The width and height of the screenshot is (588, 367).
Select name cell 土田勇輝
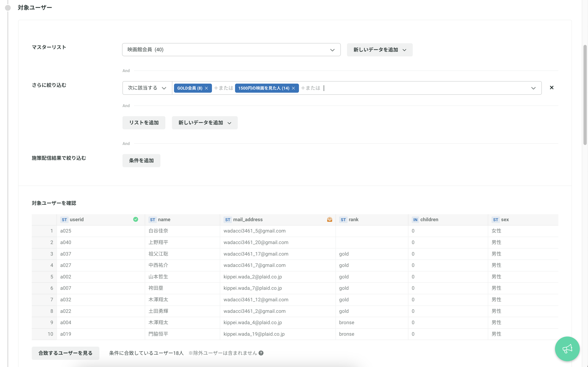(x=182, y=311)
